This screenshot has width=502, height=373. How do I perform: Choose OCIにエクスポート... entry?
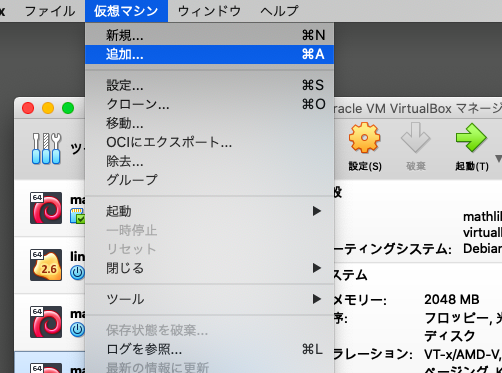(209, 142)
